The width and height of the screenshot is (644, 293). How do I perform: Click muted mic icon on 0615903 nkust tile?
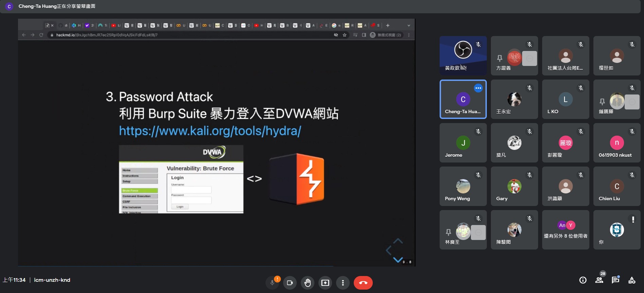pyautogui.click(x=632, y=132)
